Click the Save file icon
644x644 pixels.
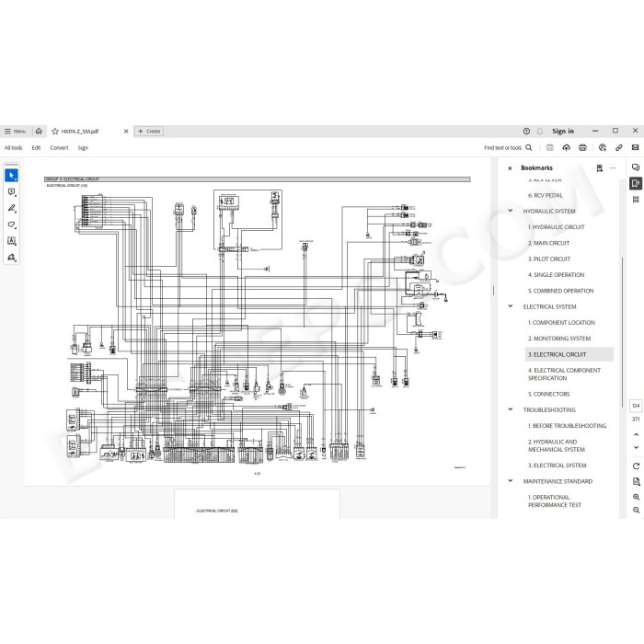point(550,147)
